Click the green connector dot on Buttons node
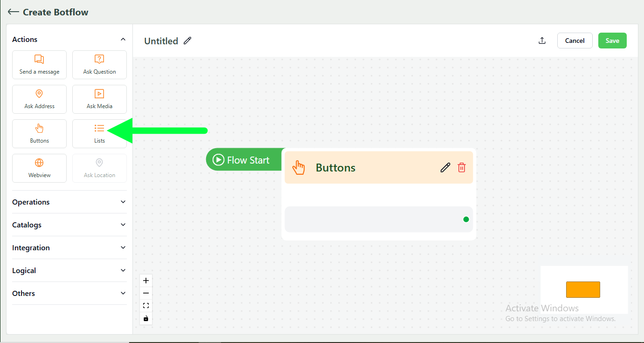This screenshot has height=343, width=644. (465, 219)
